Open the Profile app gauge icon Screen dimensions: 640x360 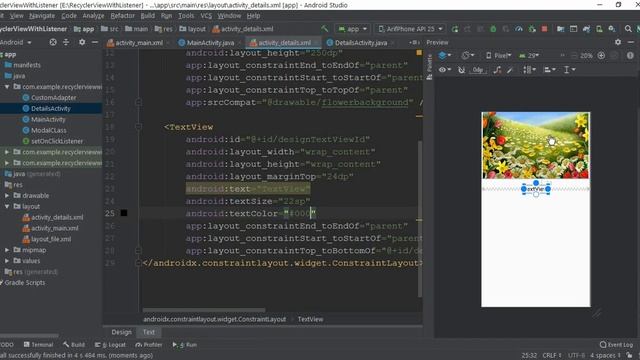519,29
